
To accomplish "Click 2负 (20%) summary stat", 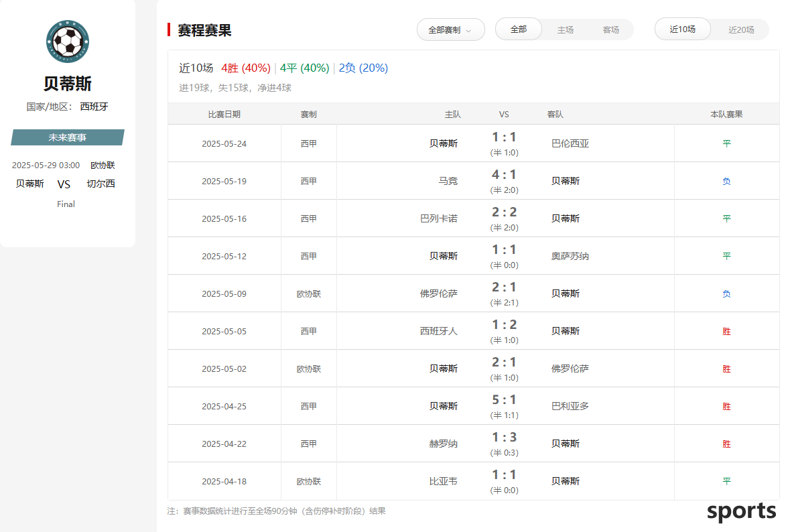I will [x=363, y=68].
